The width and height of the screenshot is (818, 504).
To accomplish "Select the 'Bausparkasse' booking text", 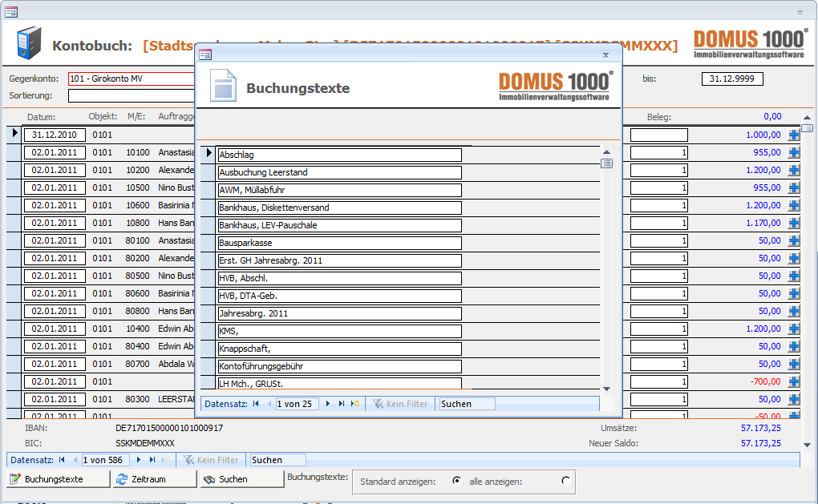I will (x=339, y=243).
